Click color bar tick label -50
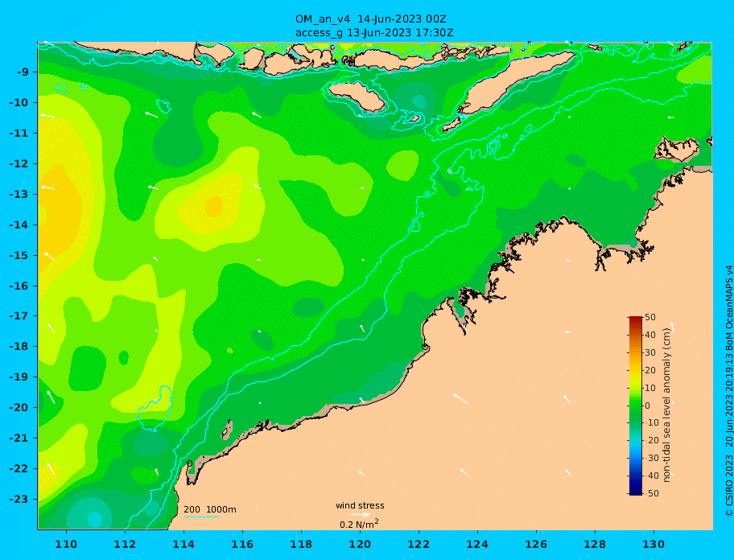 click(650, 493)
